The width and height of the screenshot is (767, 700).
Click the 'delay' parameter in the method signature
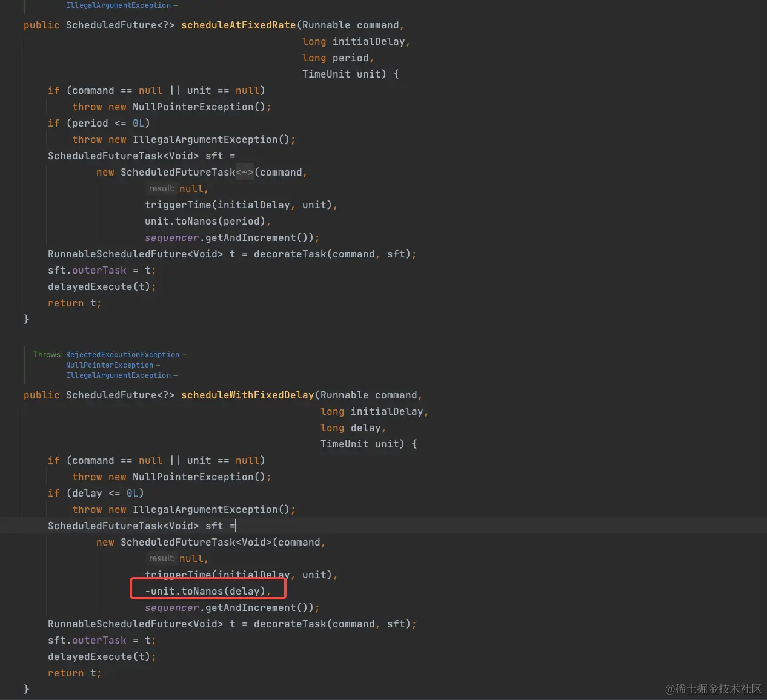pos(365,428)
